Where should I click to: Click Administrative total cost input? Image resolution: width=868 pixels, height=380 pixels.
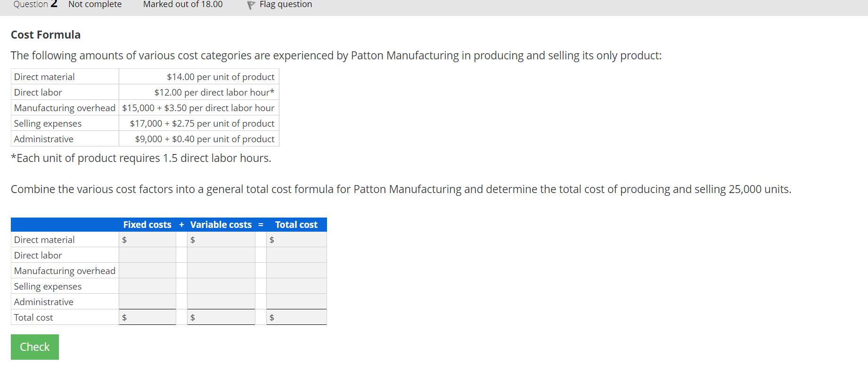pos(296,302)
